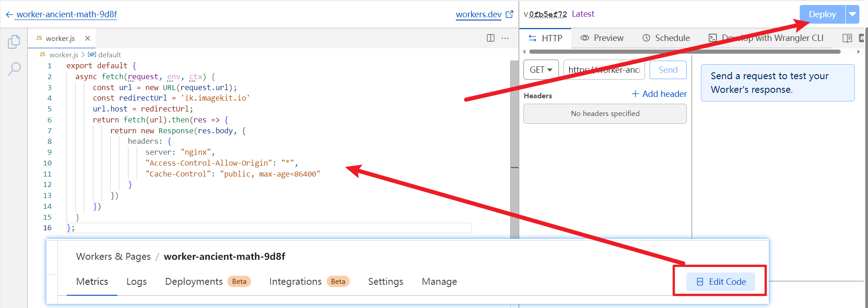The width and height of the screenshot is (868, 308).
Task: Open the documentation book icon
Action: click(x=847, y=38)
